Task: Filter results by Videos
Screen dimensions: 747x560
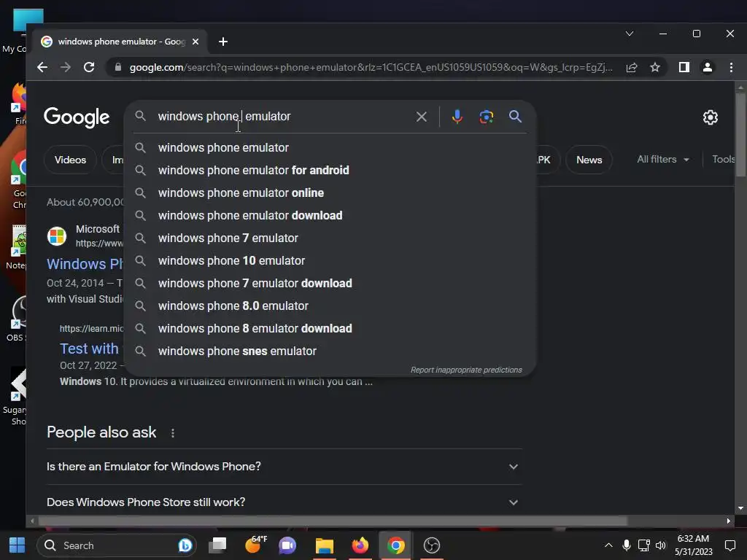Action: [x=70, y=160]
